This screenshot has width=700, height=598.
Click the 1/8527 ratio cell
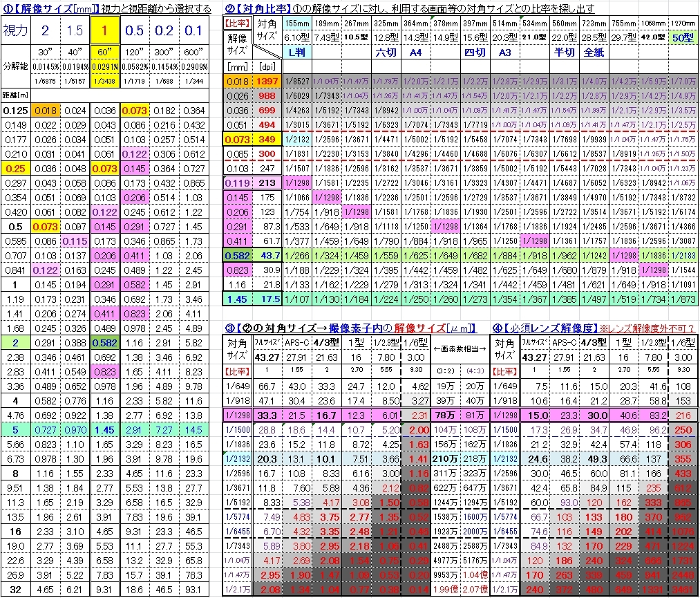click(297, 82)
